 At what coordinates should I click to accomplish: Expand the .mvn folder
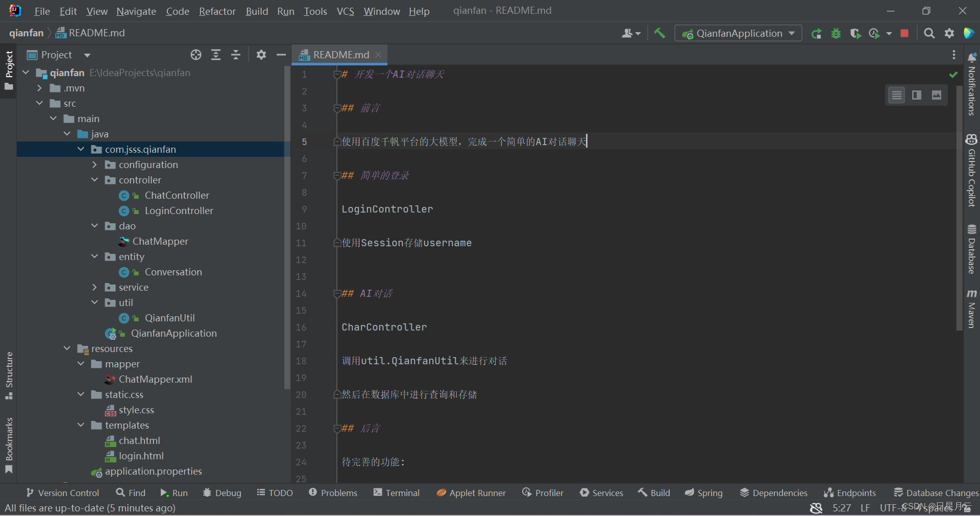39,88
